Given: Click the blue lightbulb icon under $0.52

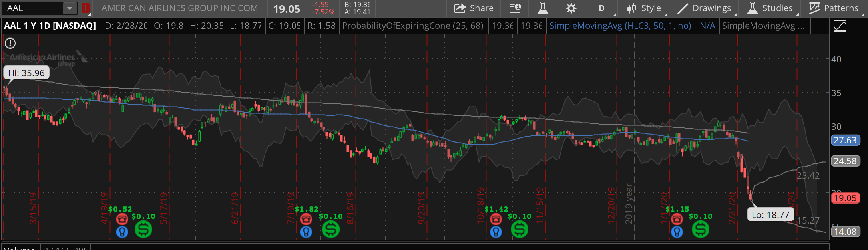Looking at the screenshot, I should coord(122,232).
